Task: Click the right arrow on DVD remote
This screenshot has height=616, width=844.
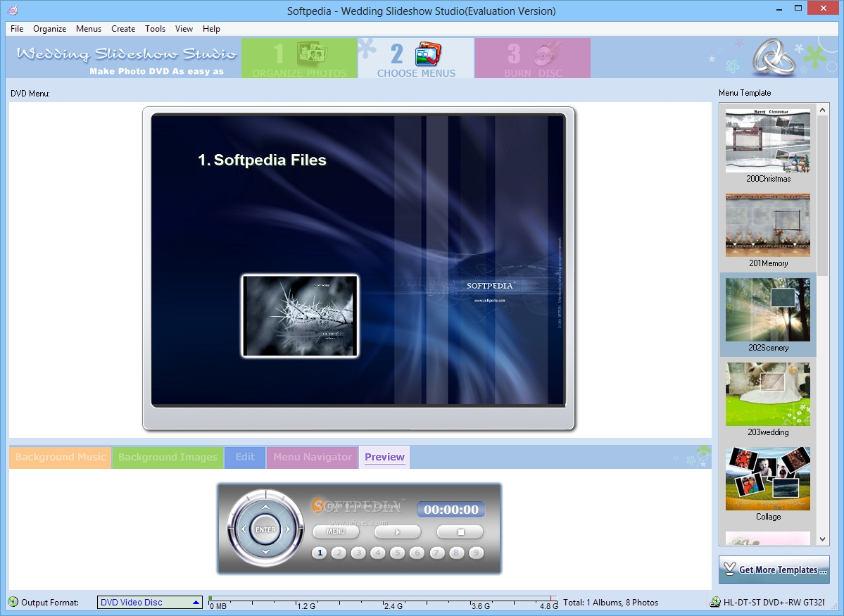Action: point(287,529)
